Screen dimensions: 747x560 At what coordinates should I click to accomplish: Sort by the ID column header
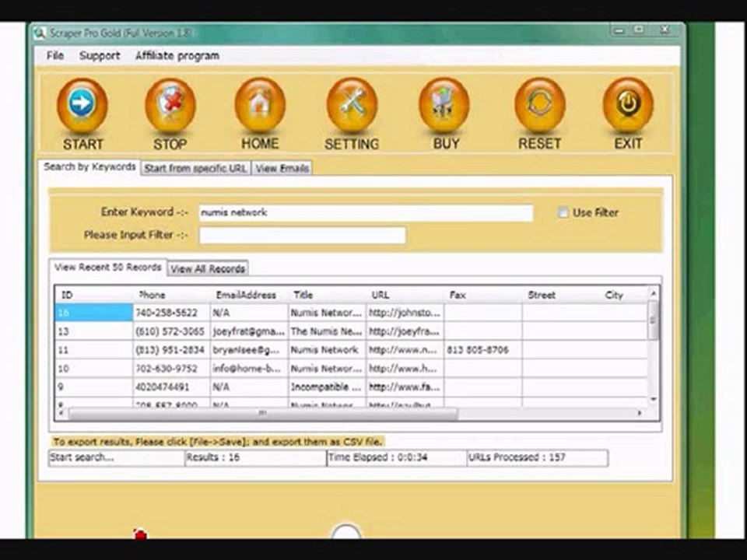94,296
